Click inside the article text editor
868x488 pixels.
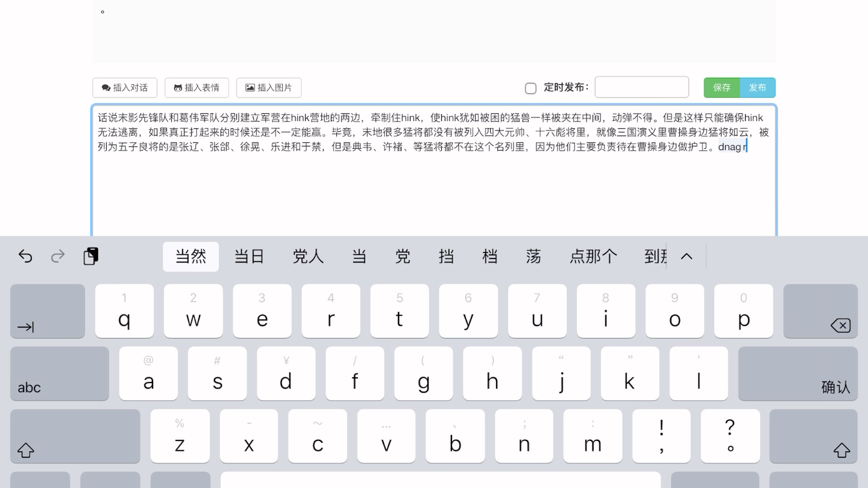click(x=434, y=170)
